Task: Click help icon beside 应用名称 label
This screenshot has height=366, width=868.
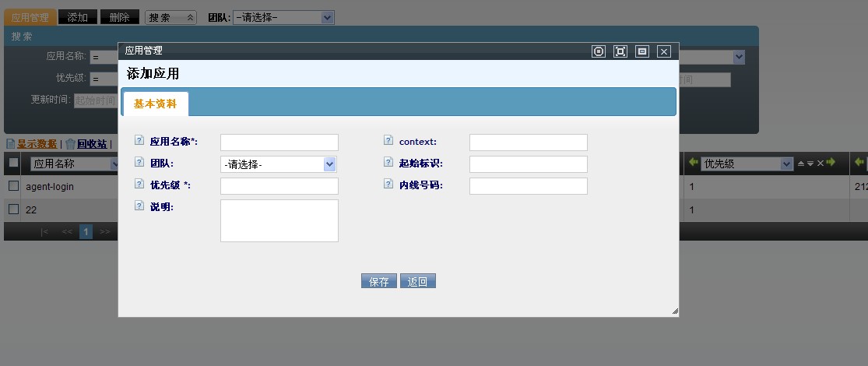Action: (x=139, y=141)
